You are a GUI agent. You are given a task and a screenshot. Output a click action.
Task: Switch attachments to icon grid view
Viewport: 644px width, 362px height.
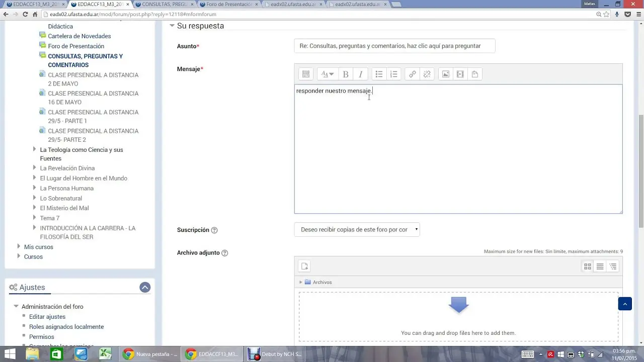(x=587, y=266)
